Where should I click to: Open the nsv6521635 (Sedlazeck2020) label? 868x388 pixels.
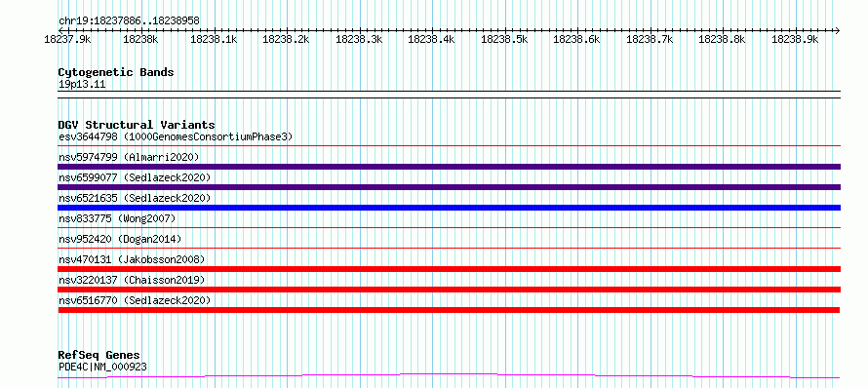tap(135, 198)
